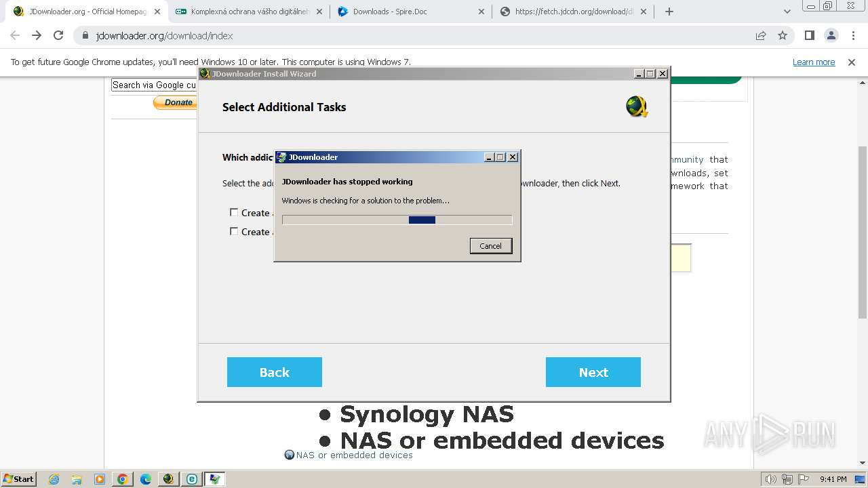Toggle the Chrome side panel
868x488 pixels.
click(x=810, y=36)
